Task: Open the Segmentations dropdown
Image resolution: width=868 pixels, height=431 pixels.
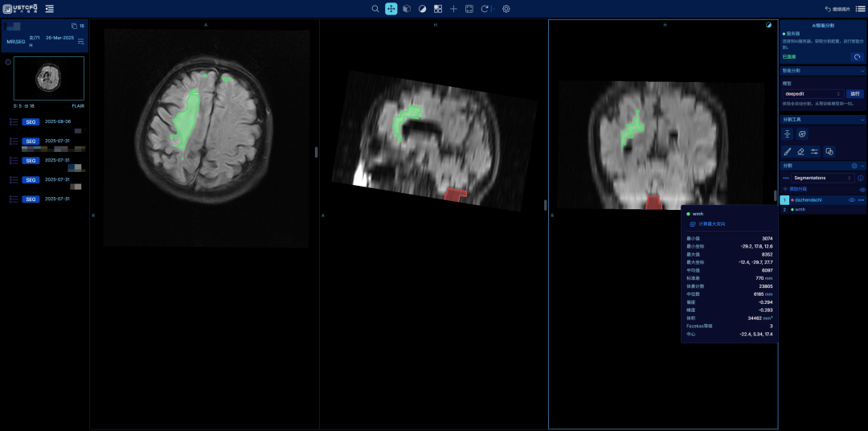Action: (823, 178)
